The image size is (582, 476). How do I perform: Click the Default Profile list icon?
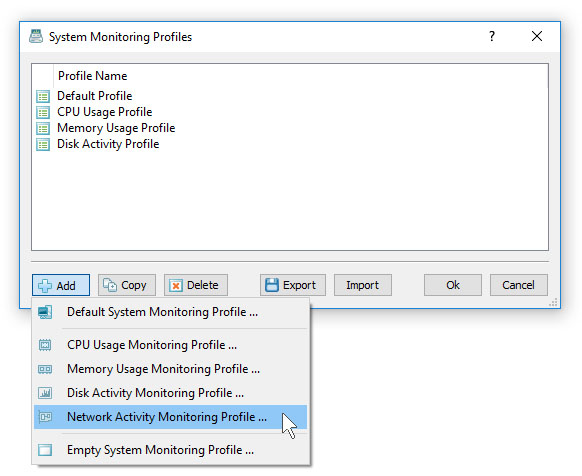tap(43, 97)
